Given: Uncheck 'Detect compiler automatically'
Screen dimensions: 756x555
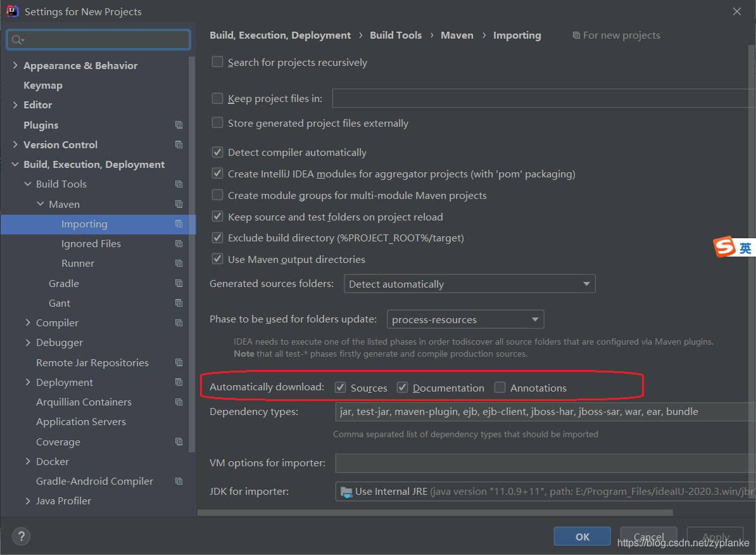Looking at the screenshot, I should 217,152.
